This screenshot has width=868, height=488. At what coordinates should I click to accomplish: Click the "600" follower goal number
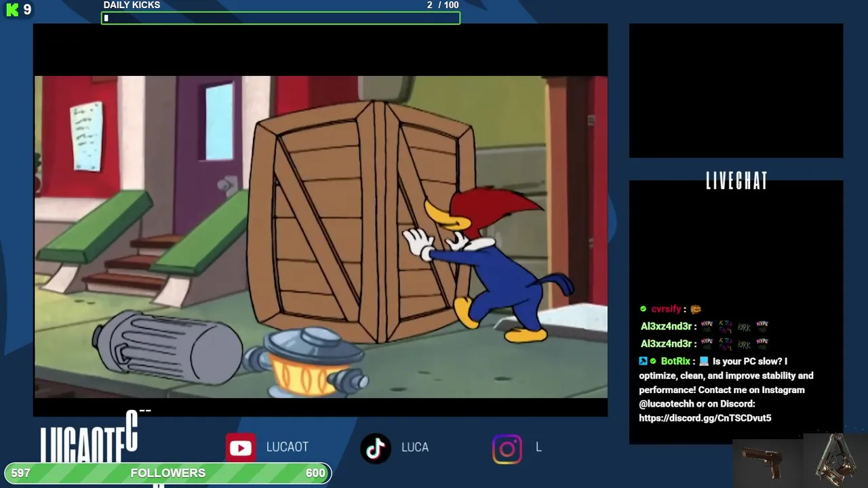pos(315,473)
